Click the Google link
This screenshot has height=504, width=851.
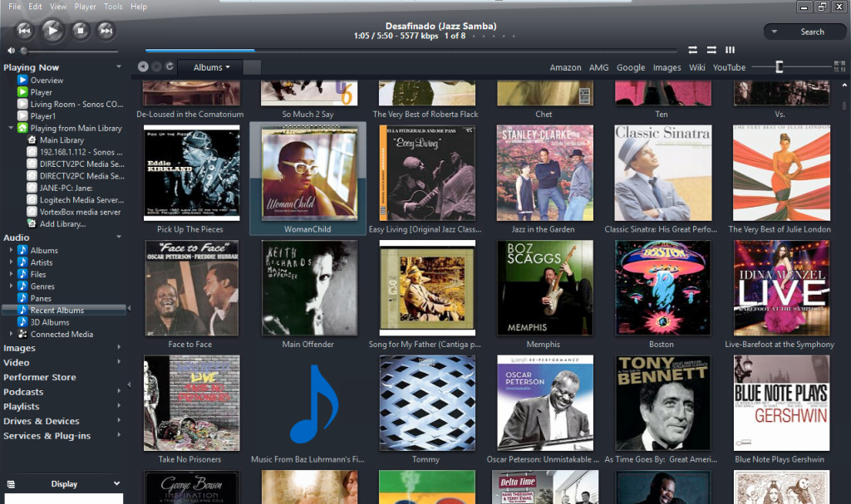click(631, 67)
